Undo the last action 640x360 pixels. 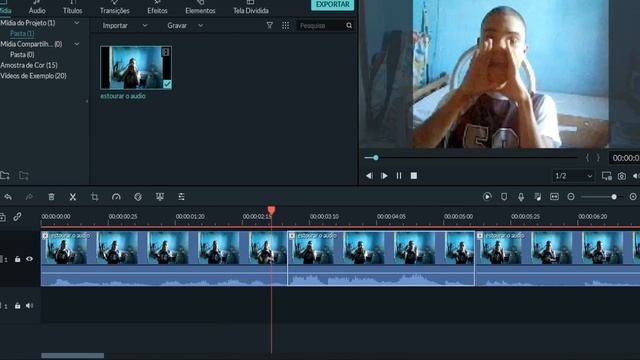8,197
